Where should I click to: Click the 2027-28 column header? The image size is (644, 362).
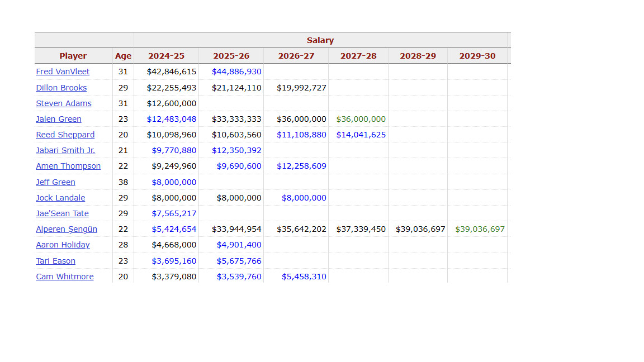(x=358, y=56)
